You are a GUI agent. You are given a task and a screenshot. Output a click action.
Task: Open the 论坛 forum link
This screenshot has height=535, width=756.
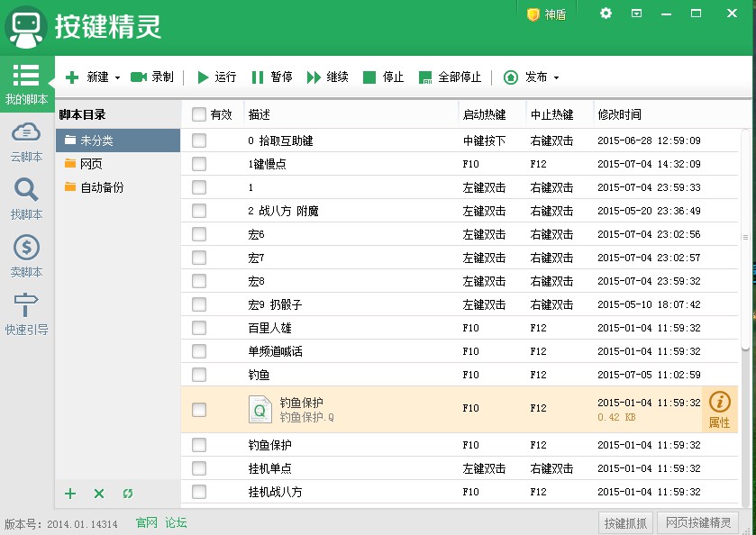coord(176,522)
